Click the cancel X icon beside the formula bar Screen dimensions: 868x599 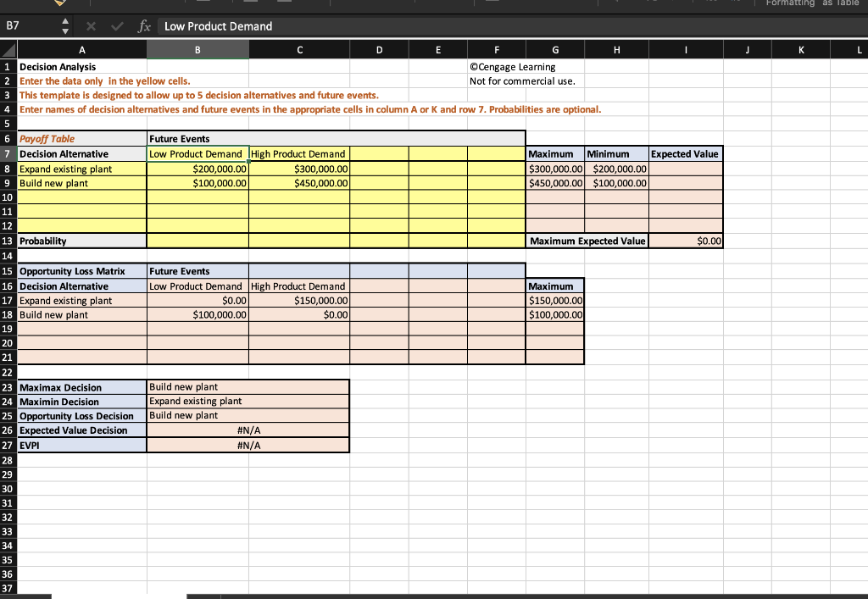coord(91,26)
